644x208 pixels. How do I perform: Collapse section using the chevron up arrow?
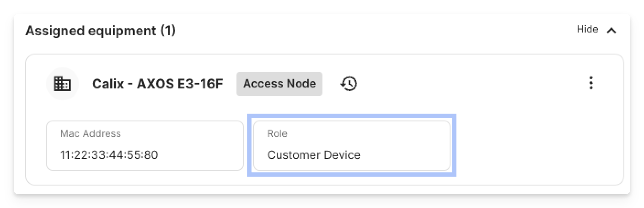(x=612, y=31)
